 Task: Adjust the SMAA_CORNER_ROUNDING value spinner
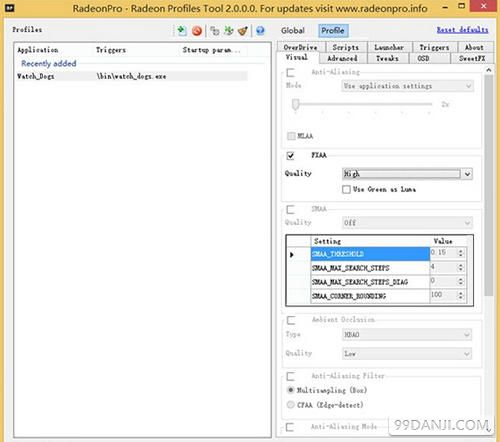click(x=461, y=295)
